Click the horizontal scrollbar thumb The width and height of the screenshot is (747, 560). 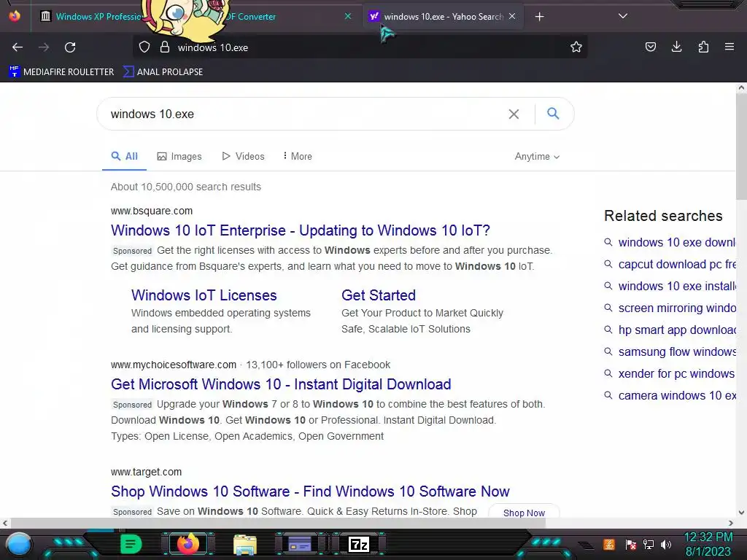point(278,523)
